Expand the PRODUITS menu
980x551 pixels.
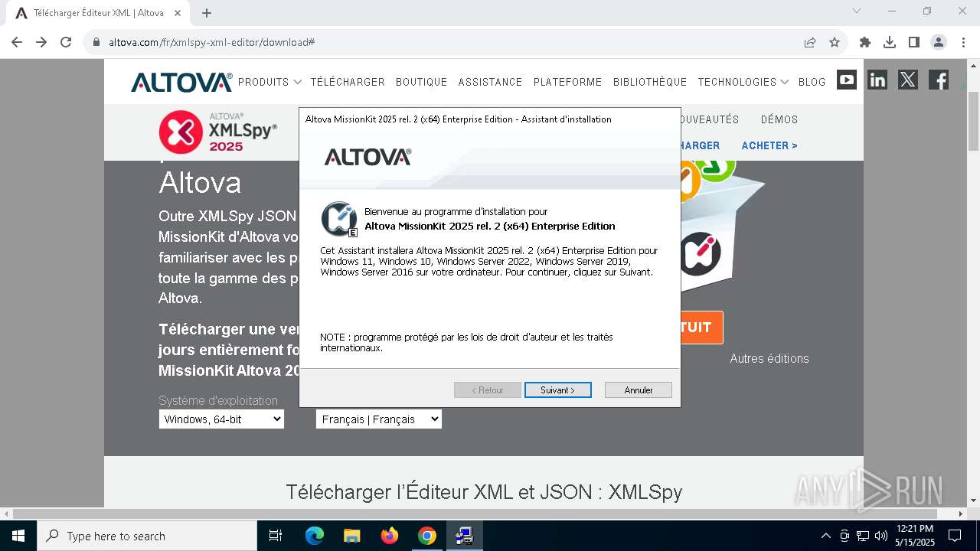(x=269, y=82)
